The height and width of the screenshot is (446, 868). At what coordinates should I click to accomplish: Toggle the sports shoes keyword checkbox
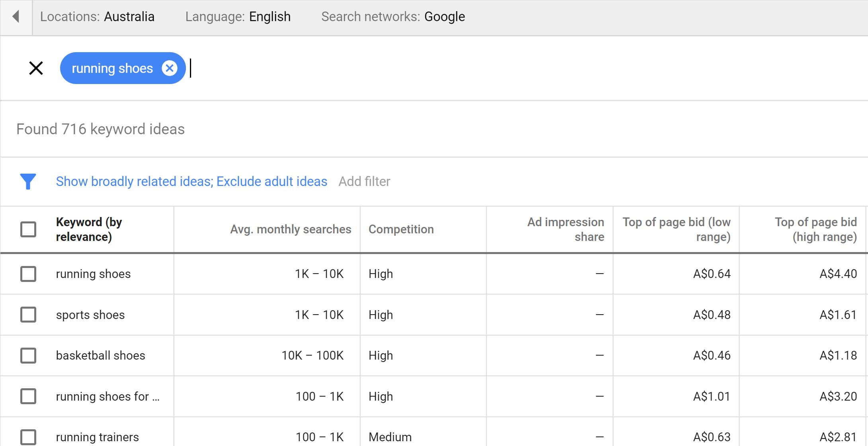click(28, 314)
